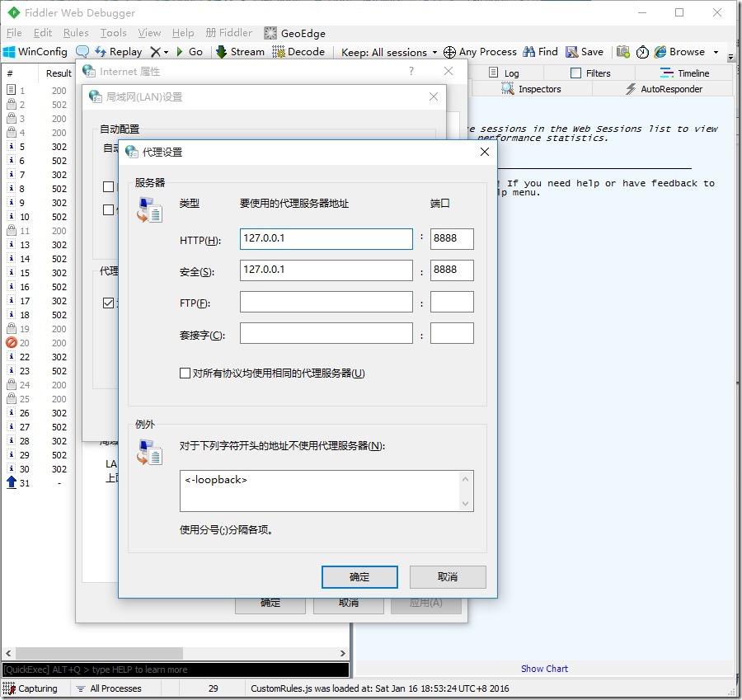Click the Any Process target icon

click(449, 52)
